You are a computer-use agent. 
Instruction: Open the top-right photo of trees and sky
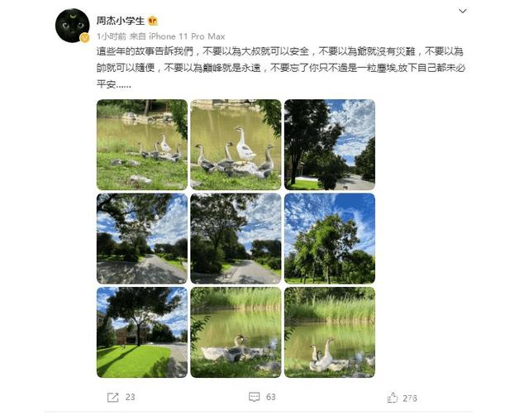click(x=330, y=145)
